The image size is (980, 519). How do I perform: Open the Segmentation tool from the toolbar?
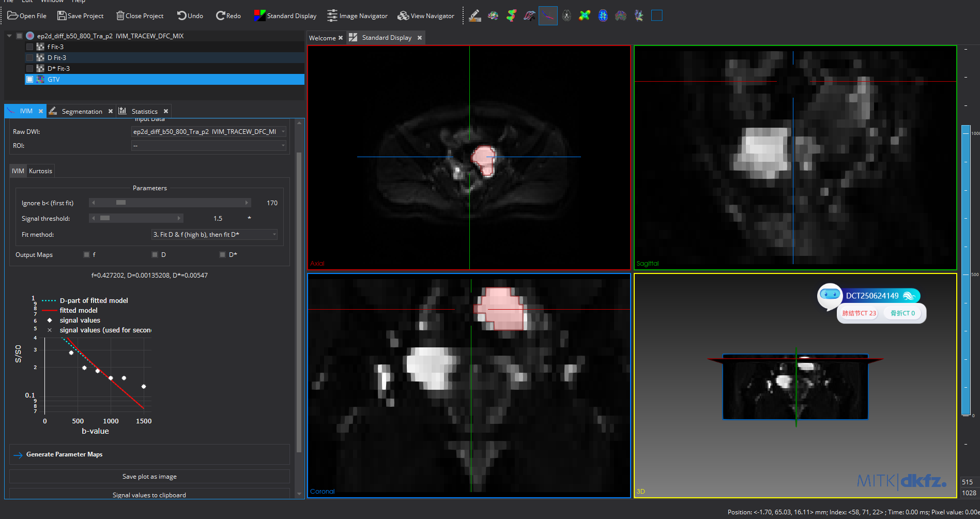[x=474, y=16]
